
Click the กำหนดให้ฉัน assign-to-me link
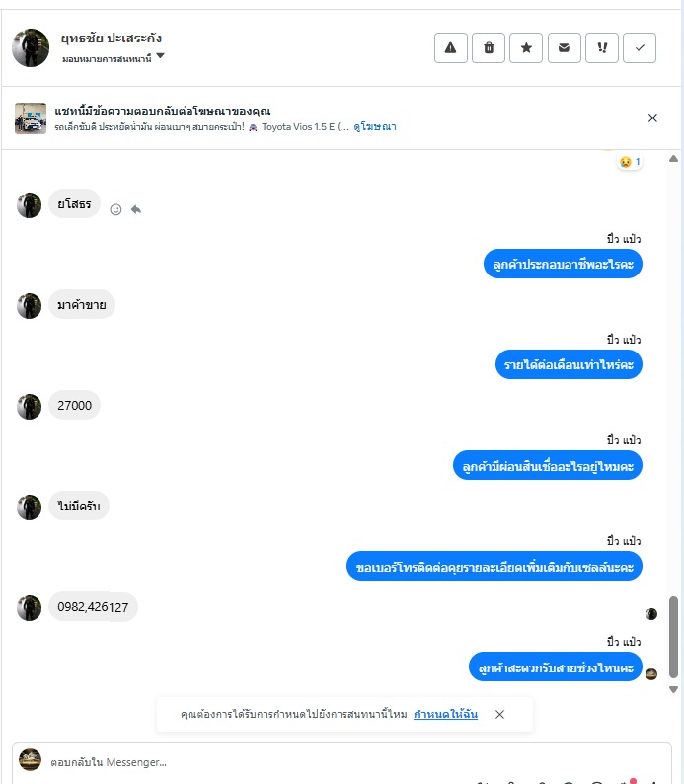pos(446,714)
